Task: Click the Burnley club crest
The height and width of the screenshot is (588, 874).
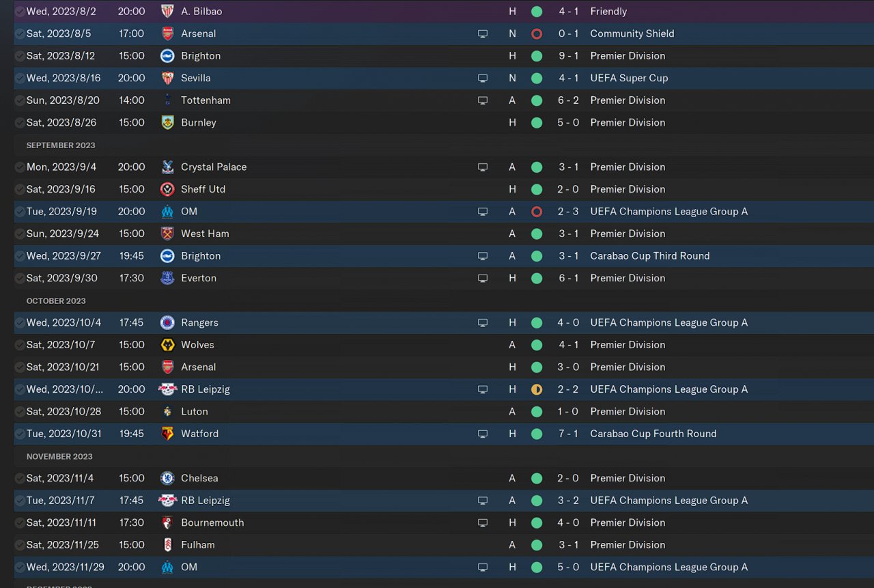Action: point(167,122)
